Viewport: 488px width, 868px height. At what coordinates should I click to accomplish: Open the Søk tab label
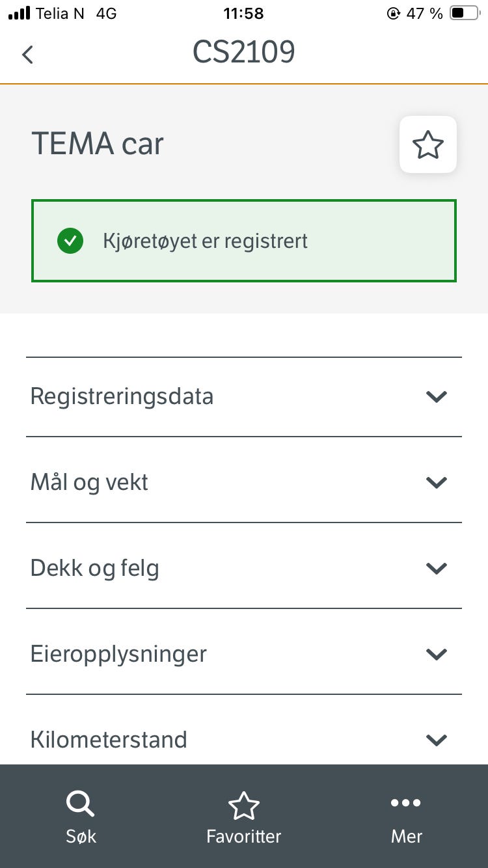pos(81,836)
